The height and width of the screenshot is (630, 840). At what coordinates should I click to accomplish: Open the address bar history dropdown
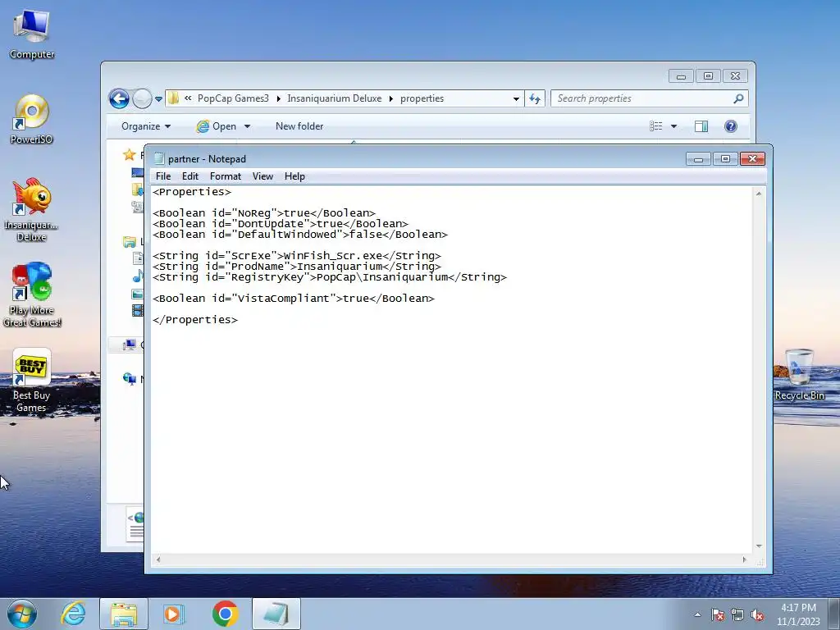coord(516,98)
